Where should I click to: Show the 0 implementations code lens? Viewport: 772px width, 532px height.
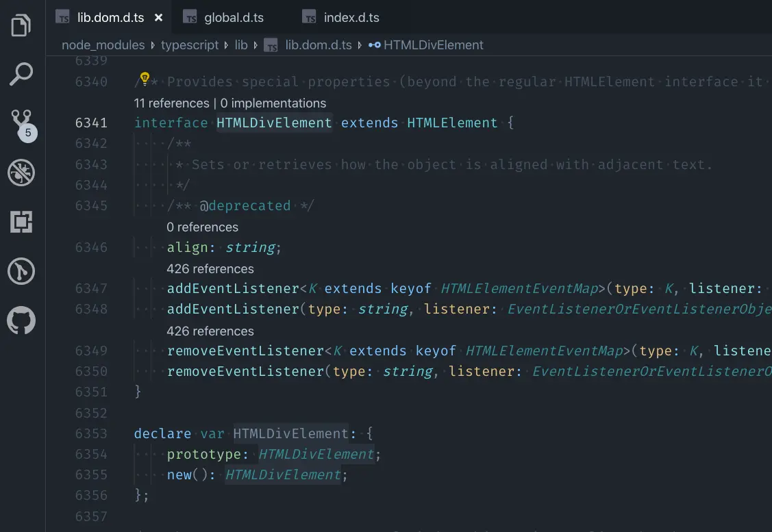[x=273, y=103]
